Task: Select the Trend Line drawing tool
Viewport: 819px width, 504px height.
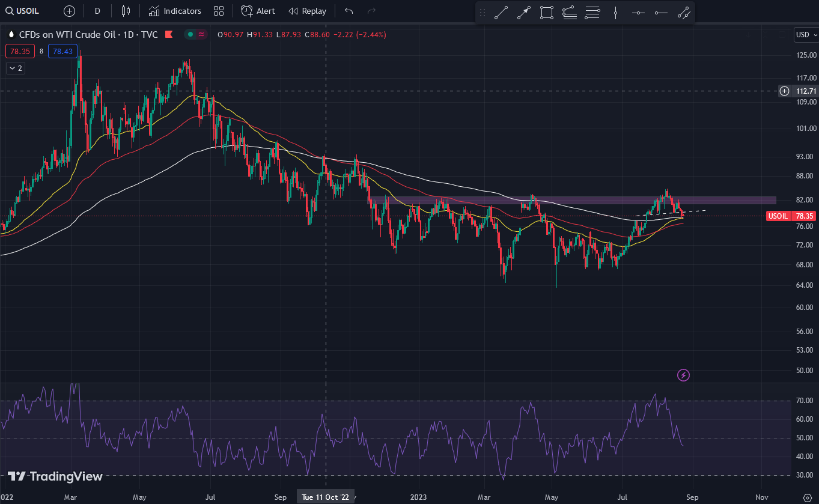Action: (x=501, y=12)
